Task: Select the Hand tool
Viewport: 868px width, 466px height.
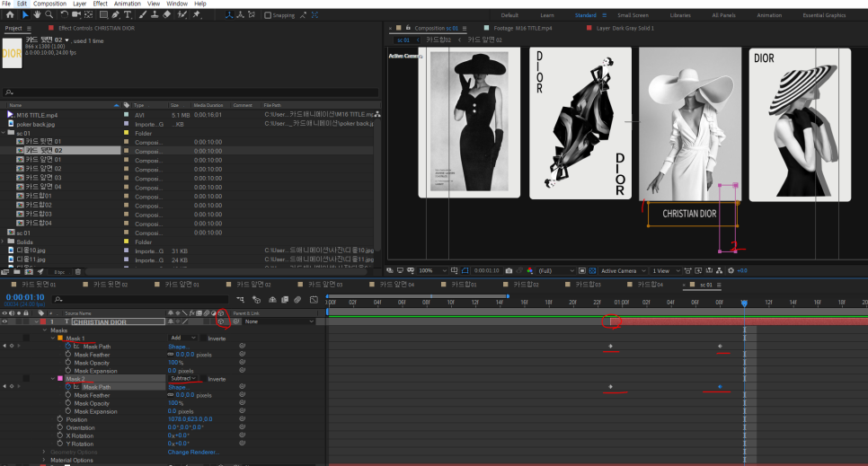Action: 37,15
